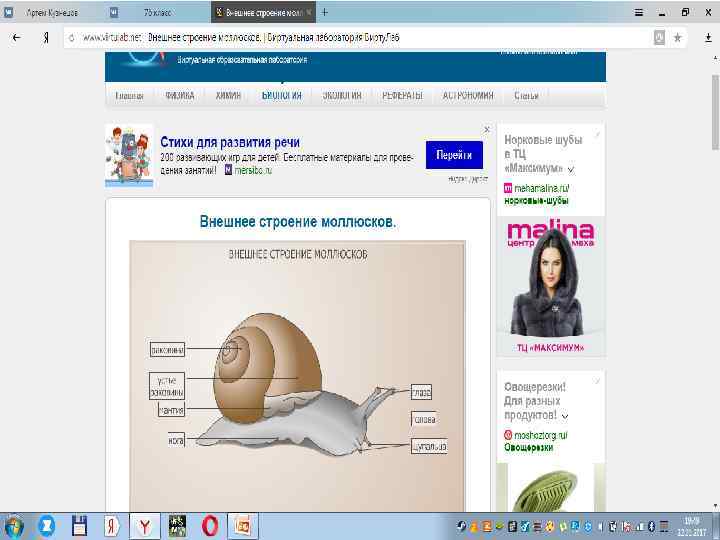The image size is (720, 540).
Task: Click the 'раковина' label on the snail diagram
Action: [167, 350]
